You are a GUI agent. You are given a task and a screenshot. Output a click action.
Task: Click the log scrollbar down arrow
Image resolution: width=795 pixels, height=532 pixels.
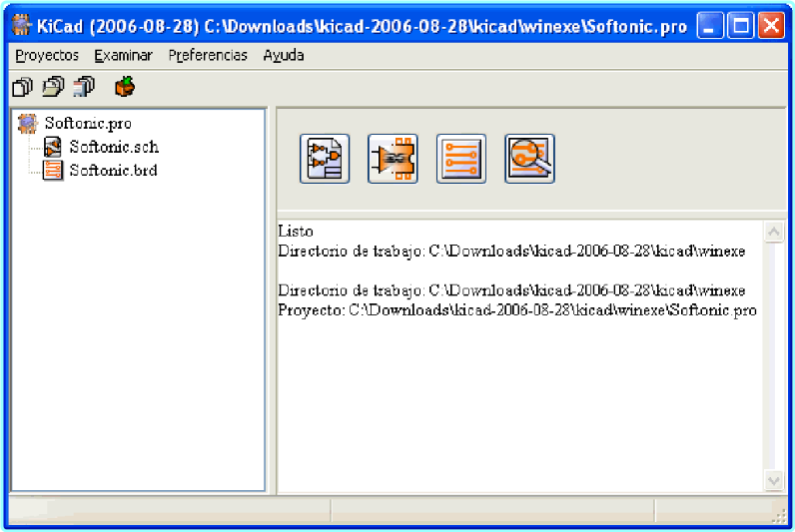click(x=774, y=480)
